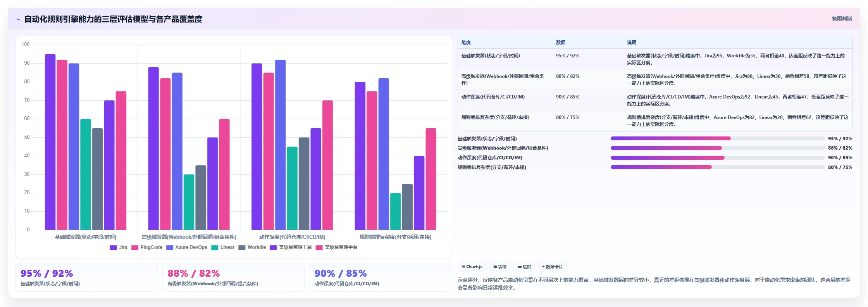Click the 进度 tag
This screenshot has height=307, width=868.
pyautogui.click(x=524, y=267)
